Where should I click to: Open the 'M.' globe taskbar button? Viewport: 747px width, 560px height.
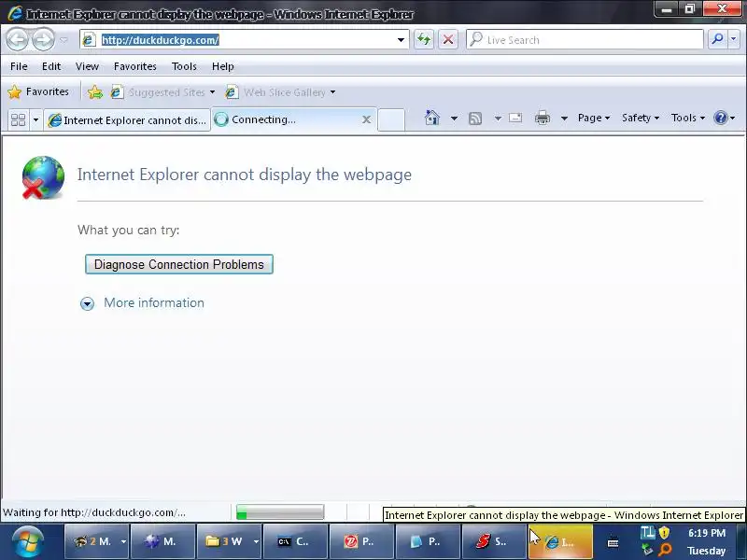point(162,541)
